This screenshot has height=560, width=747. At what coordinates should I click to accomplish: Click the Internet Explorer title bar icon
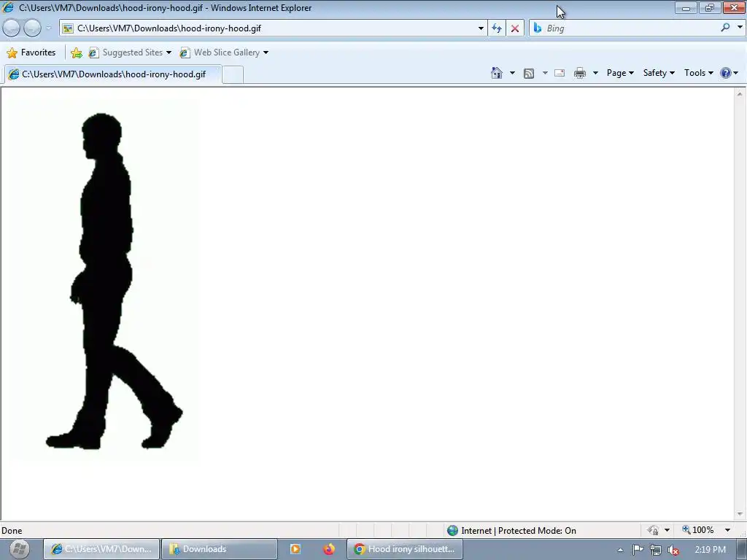(x=8, y=7)
